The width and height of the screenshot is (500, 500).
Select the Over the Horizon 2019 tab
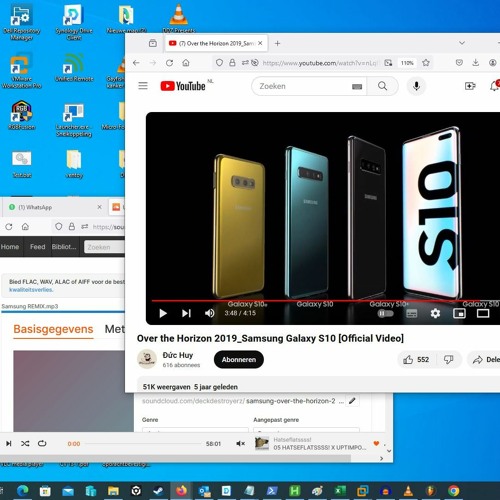pos(216,43)
